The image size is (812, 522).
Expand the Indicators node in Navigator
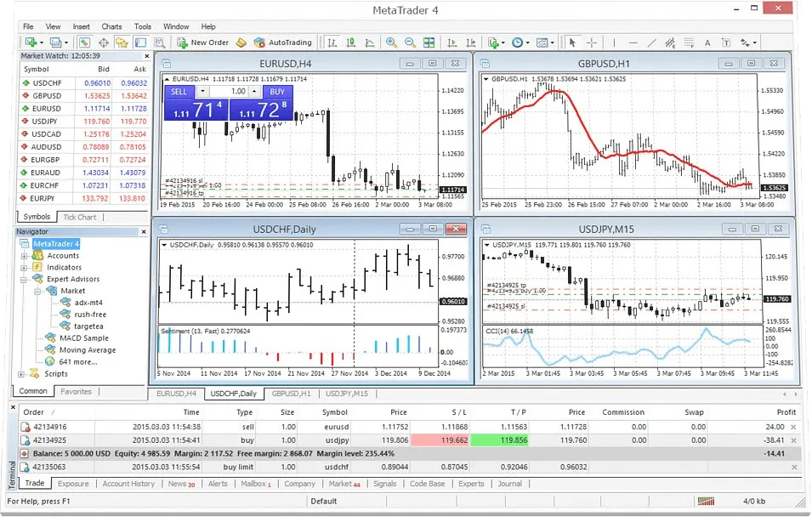[24, 268]
